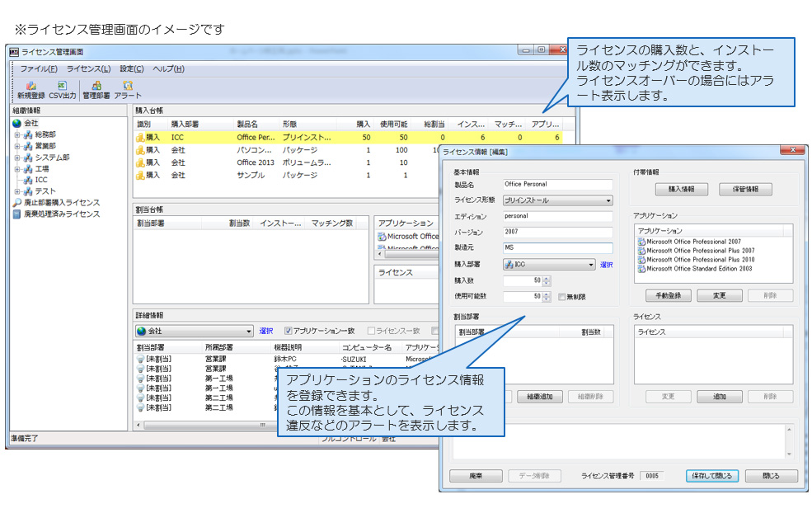Click the 鈴木PC unassigned row icon
This screenshot has height=513, width=812.
[140, 359]
